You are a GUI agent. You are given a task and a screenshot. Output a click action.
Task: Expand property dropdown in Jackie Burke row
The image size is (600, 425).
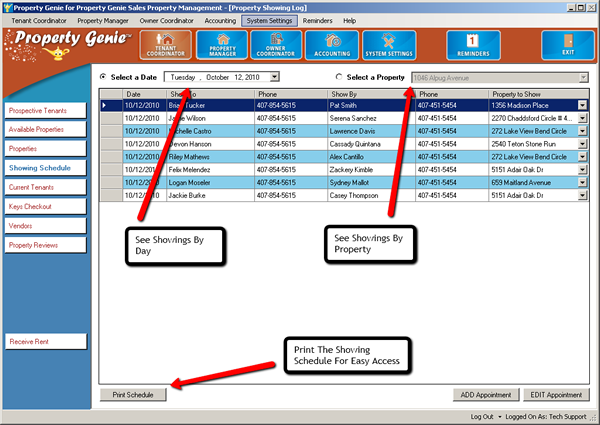point(582,195)
